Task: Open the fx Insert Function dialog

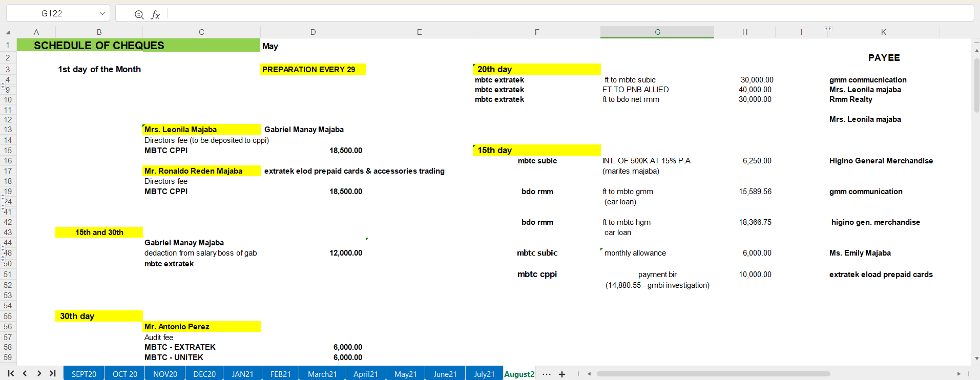Action: (x=155, y=14)
